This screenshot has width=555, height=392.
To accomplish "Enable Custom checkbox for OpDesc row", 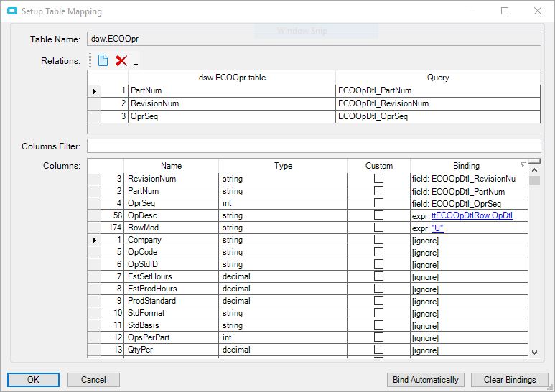I will (x=378, y=215).
